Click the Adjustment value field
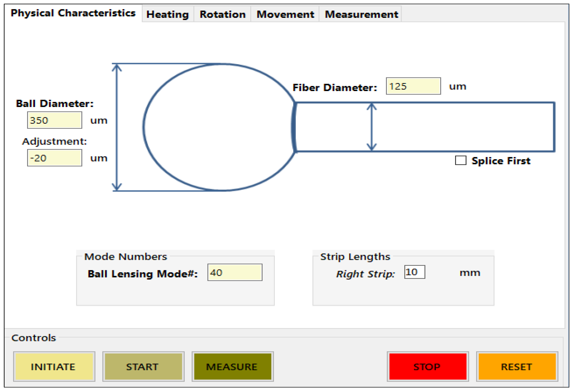Screen dimensions: 574x392 click(x=55, y=158)
